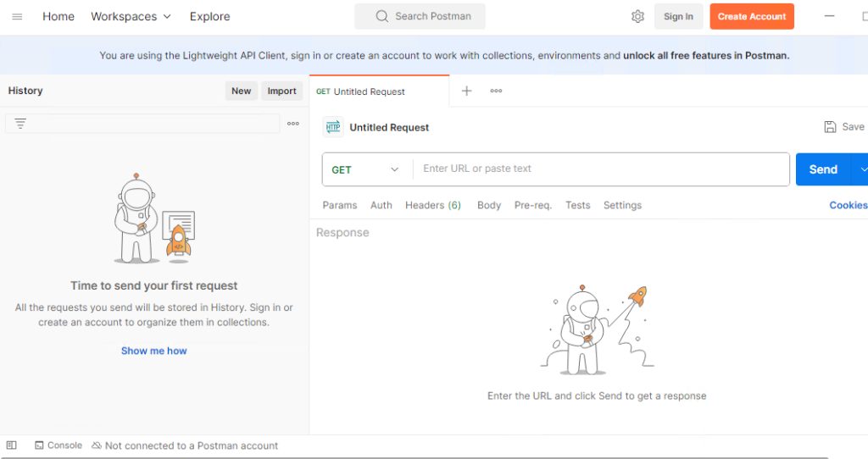Select the Pre-req. tab

click(x=533, y=205)
